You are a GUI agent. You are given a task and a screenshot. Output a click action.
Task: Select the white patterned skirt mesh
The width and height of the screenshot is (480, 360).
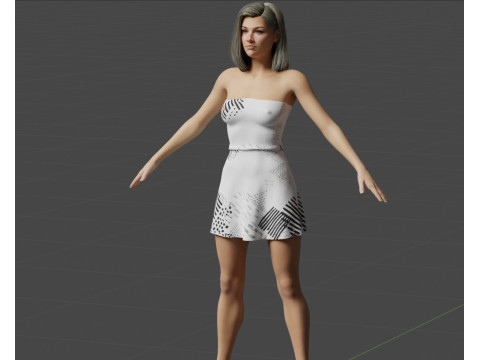click(x=258, y=195)
